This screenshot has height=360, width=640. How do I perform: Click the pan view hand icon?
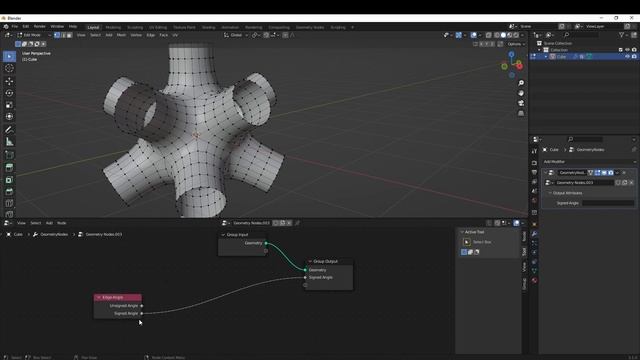[521, 93]
